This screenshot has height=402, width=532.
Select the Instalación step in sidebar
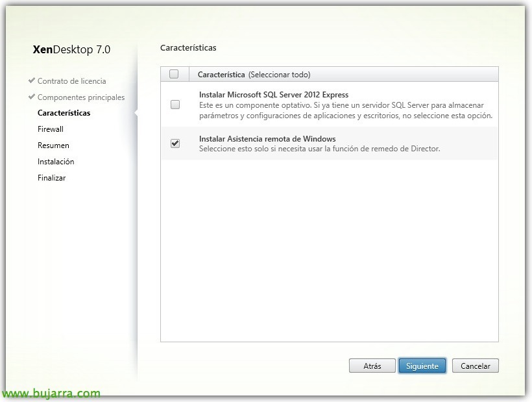[56, 162]
